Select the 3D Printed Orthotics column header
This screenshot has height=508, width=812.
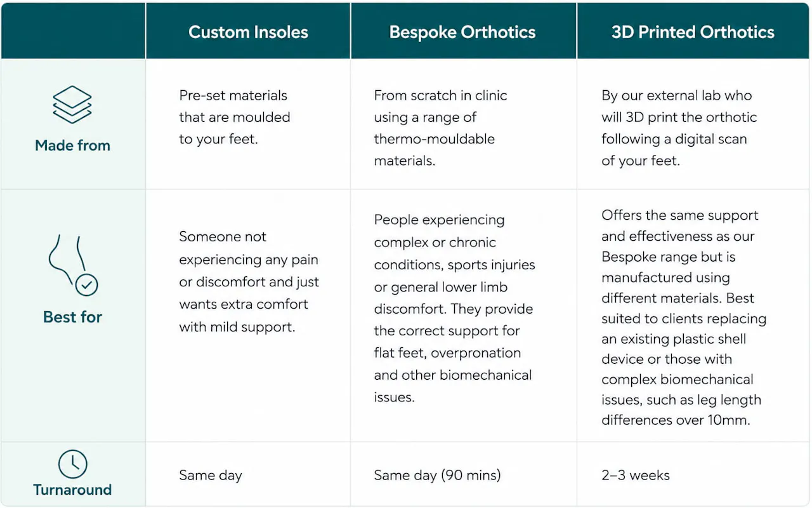tap(693, 32)
